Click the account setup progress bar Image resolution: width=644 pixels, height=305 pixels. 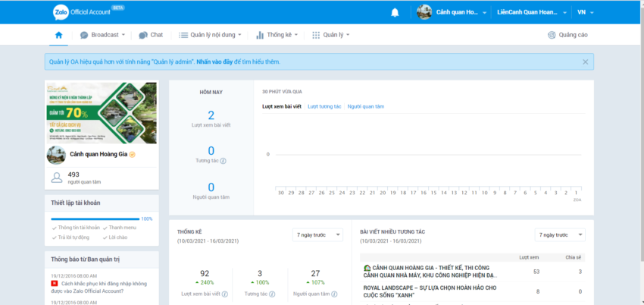(96, 219)
